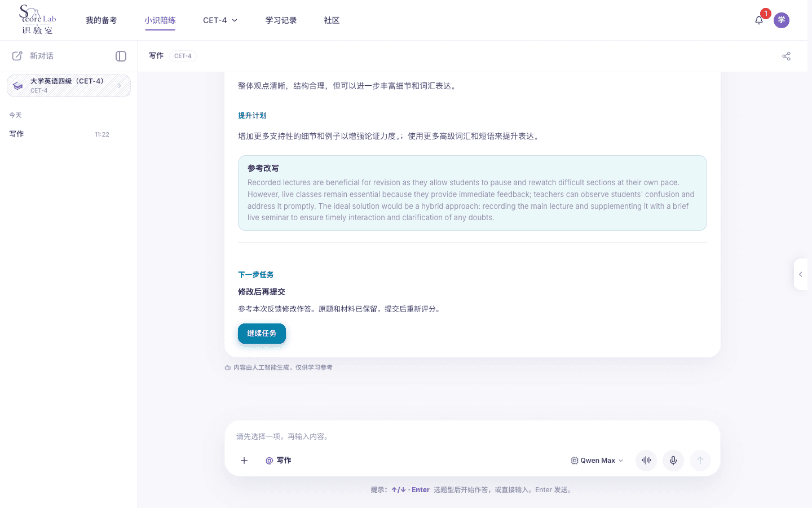Start voice waveform mode

646,461
